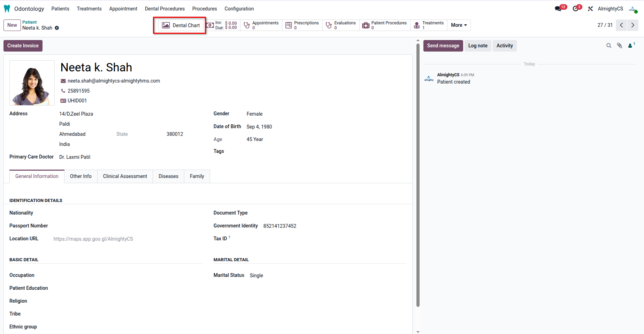Open attachments using the paperclip icon
The width and height of the screenshot is (644, 334).
tap(620, 46)
